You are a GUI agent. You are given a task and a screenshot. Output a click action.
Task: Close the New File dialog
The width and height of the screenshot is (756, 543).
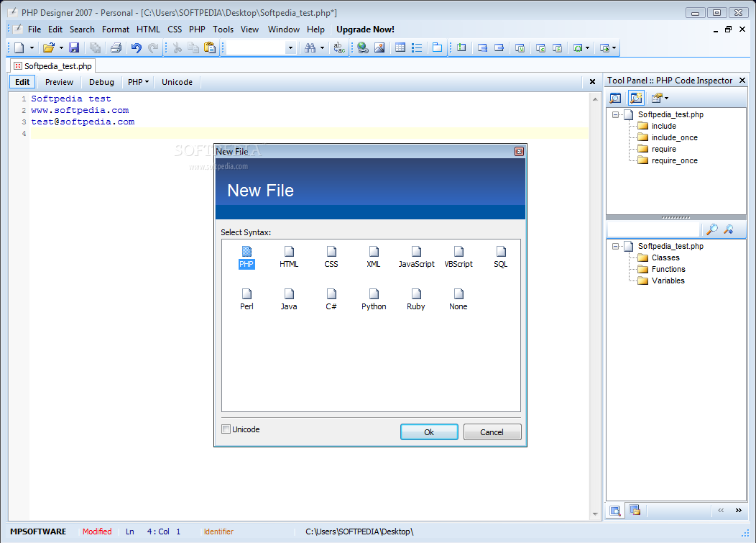520,152
